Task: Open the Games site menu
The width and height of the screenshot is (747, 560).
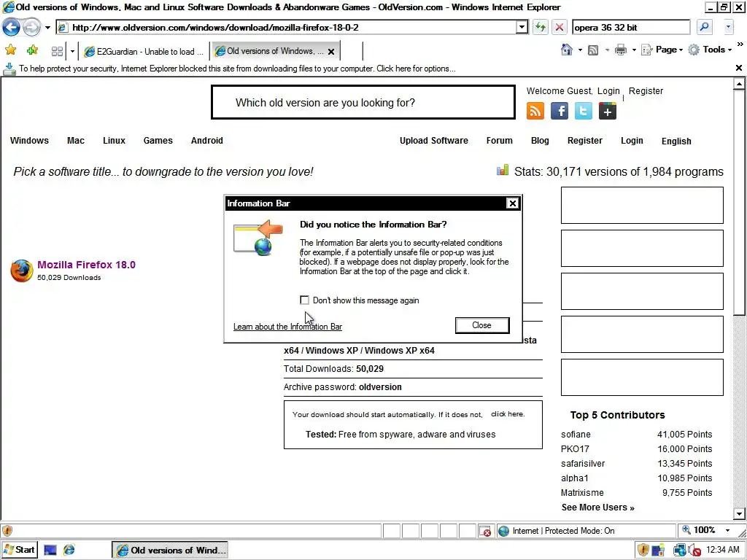Action: click(x=158, y=141)
